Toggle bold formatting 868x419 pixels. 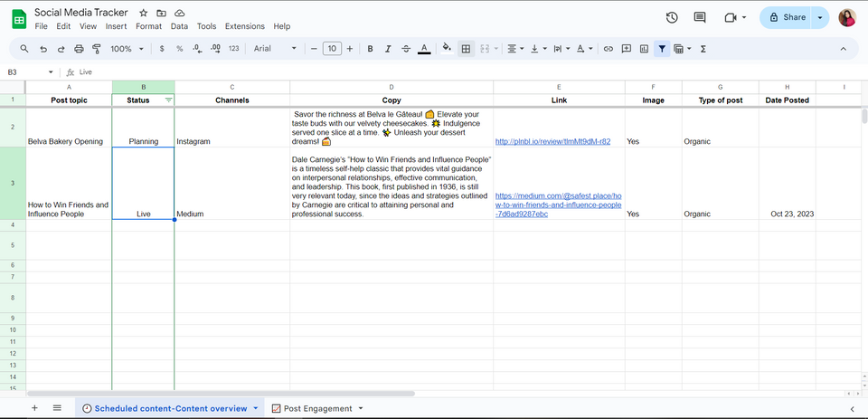point(371,49)
